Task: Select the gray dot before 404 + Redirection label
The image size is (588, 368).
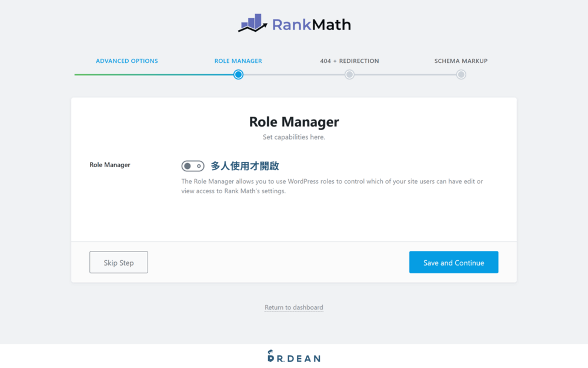Action: pos(349,74)
